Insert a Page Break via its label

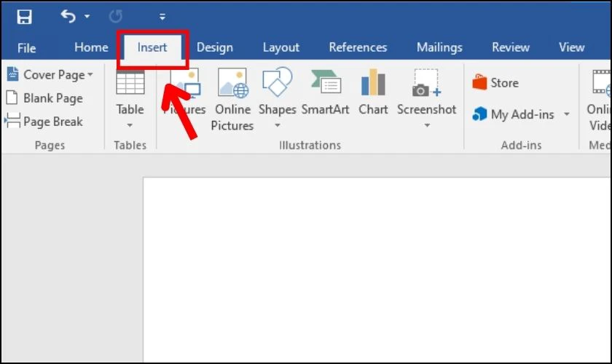pos(53,122)
